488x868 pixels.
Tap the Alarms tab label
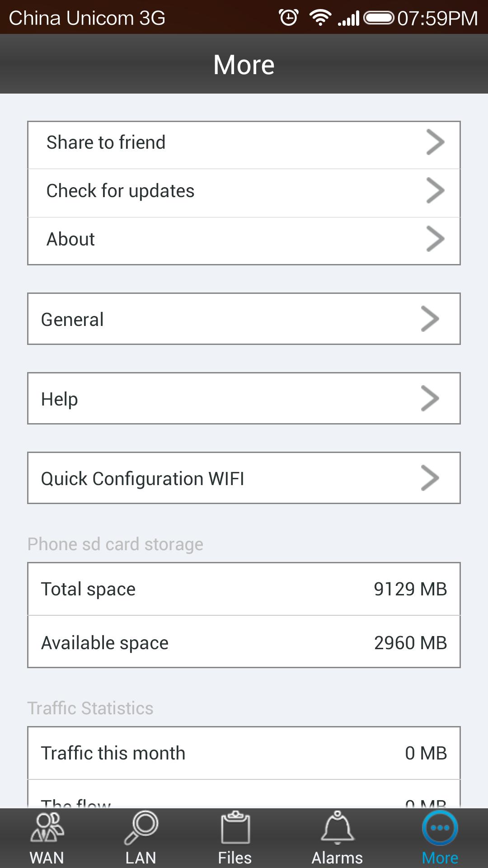pyautogui.click(x=337, y=858)
